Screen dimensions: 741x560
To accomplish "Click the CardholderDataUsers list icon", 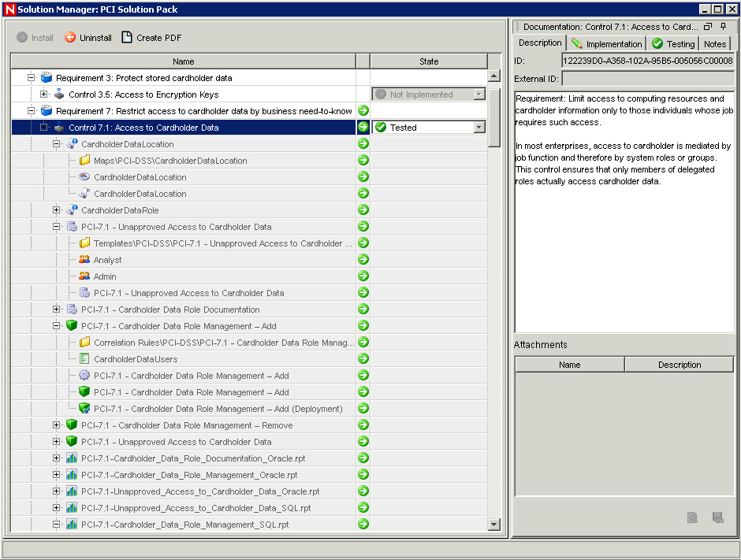I will (84, 359).
